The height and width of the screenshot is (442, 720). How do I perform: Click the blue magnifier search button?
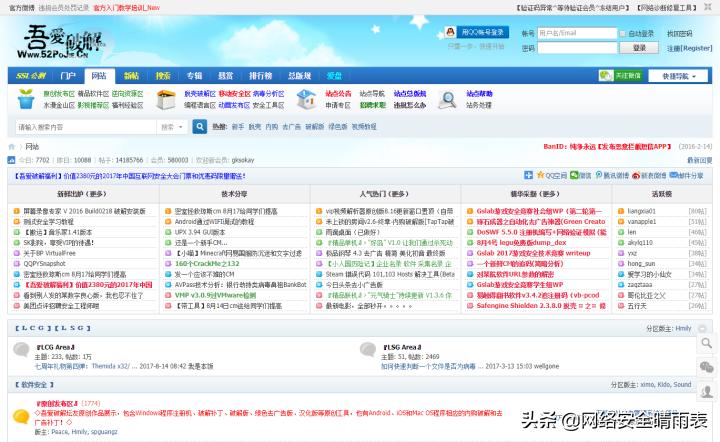(x=199, y=127)
